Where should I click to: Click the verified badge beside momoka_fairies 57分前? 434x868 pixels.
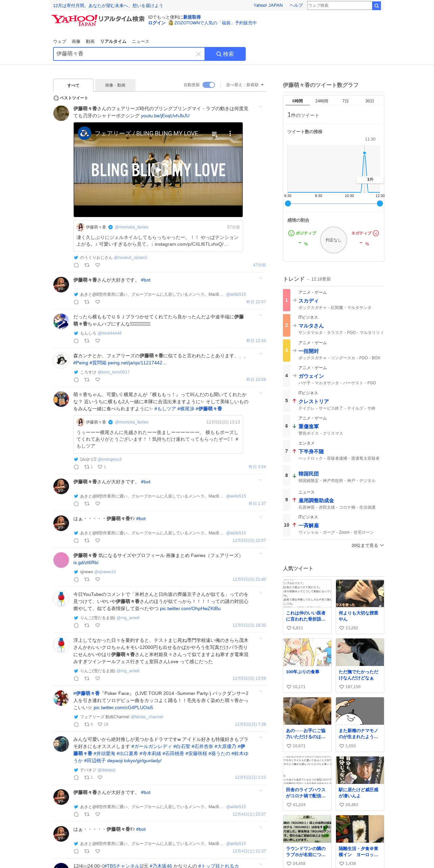pyautogui.click(x=111, y=227)
